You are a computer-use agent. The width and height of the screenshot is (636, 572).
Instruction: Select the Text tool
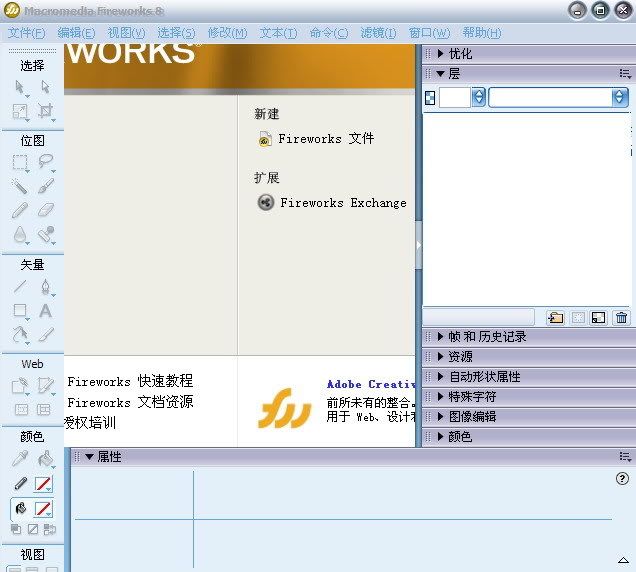pos(45,311)
